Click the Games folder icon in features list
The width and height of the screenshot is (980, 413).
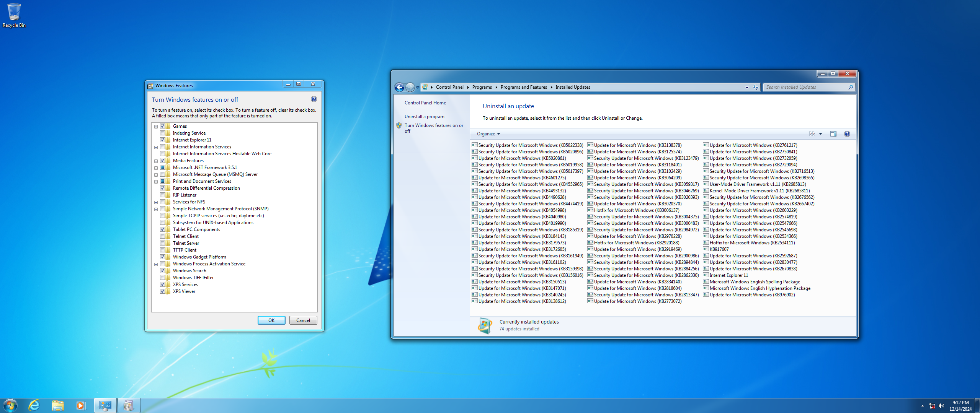(x=168, y=126)
